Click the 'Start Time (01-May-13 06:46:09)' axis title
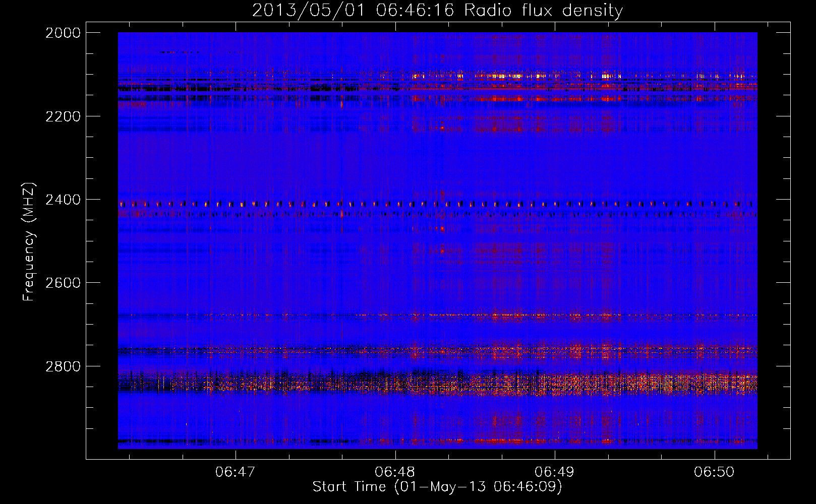Viewport: 816px width, 504px height. point(437,487)
